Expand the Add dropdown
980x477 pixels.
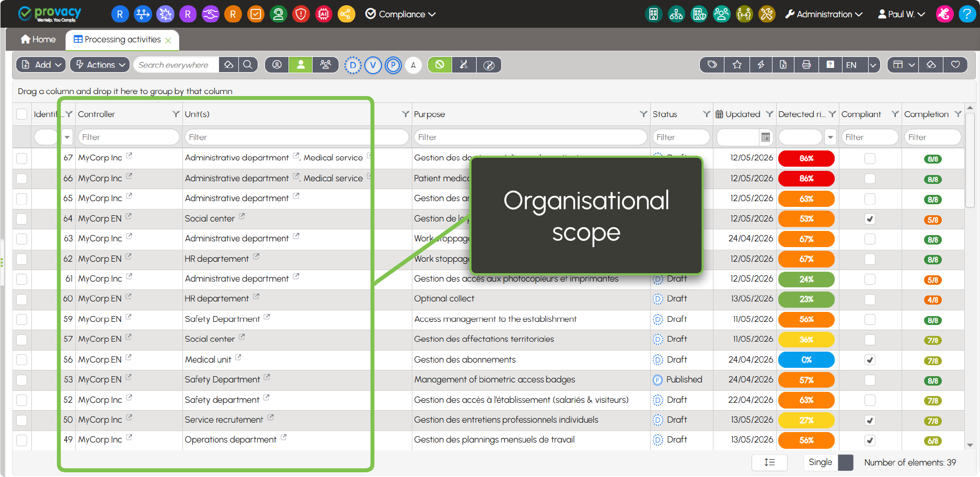pyautogui.click(x=41, y=65)
